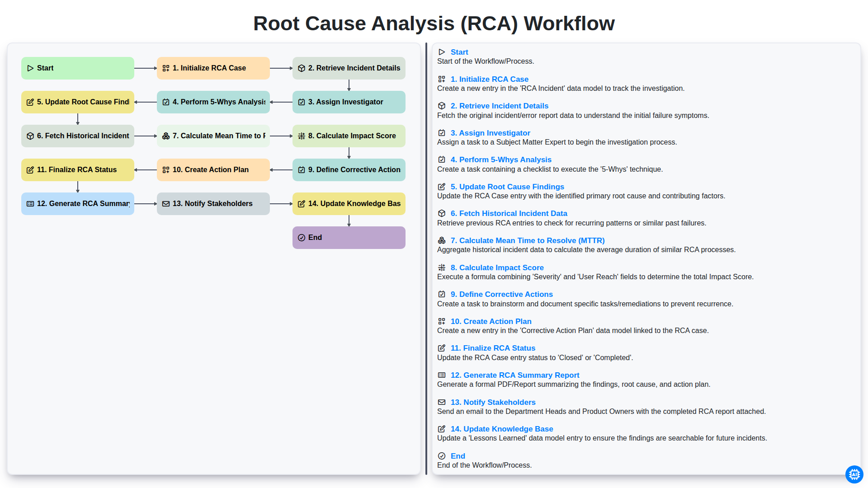Select the 13. Notify Stakeholders node label

point(212,204)
